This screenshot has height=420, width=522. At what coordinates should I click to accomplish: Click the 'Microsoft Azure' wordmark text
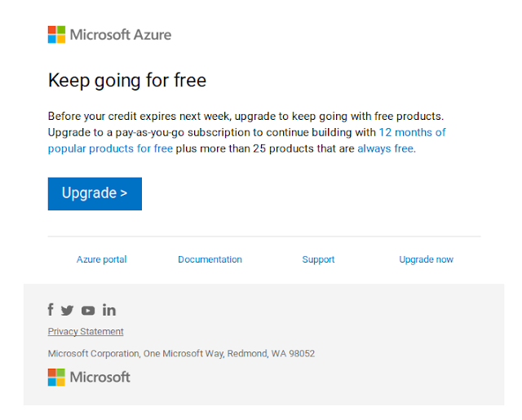point(121,34)
